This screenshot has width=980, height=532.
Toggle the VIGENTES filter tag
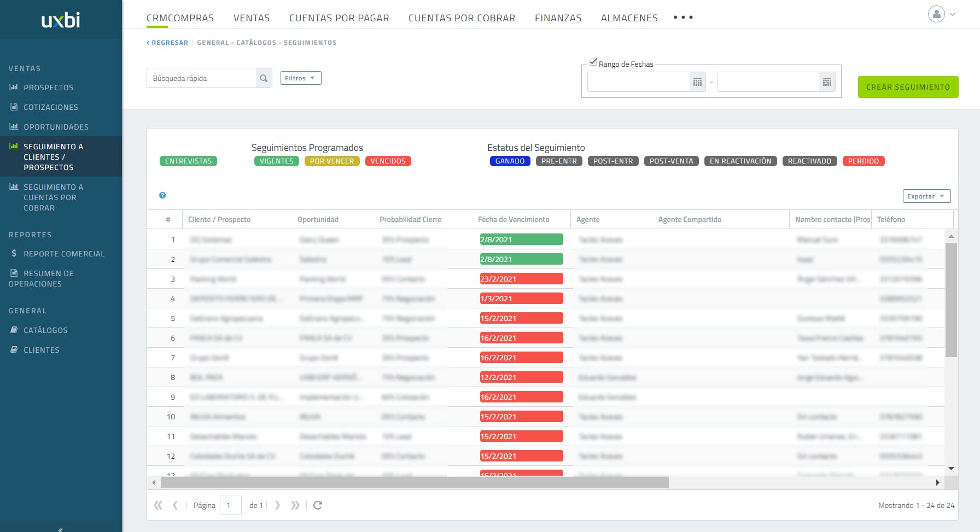277,161
